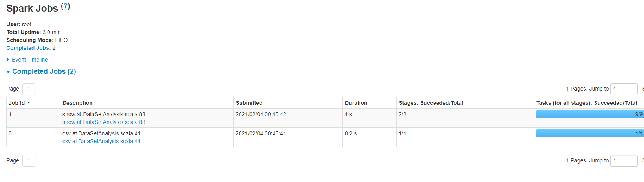The width and height of the screenshot is (644, 182).
Task: Click the Job Id sort arrow icon
Action: click(29, 103)
